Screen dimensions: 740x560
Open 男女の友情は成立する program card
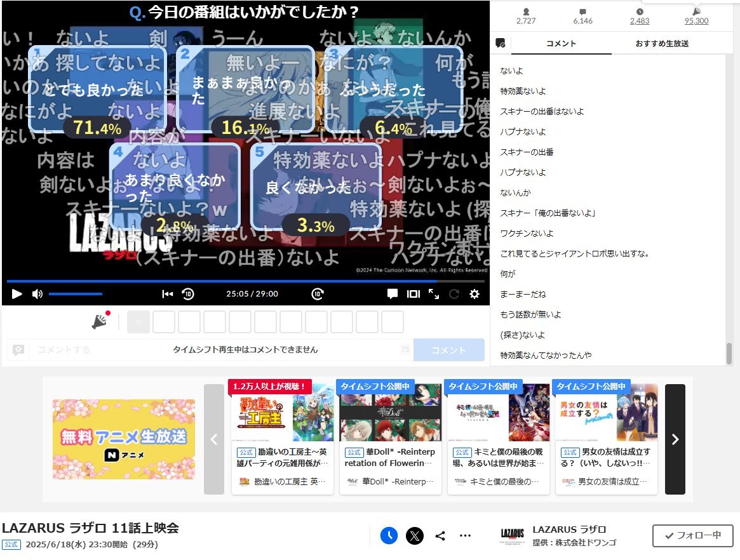(x=607, y=439)
